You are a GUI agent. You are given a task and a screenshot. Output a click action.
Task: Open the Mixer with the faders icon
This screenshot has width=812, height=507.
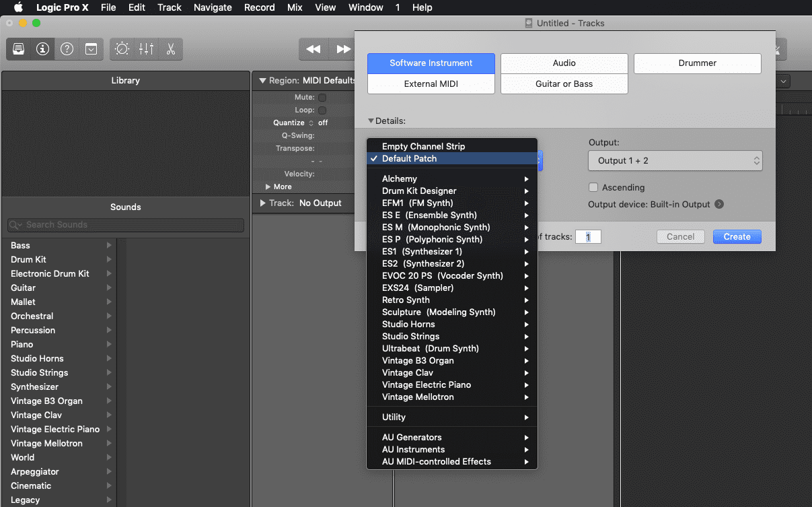(146, 49)
